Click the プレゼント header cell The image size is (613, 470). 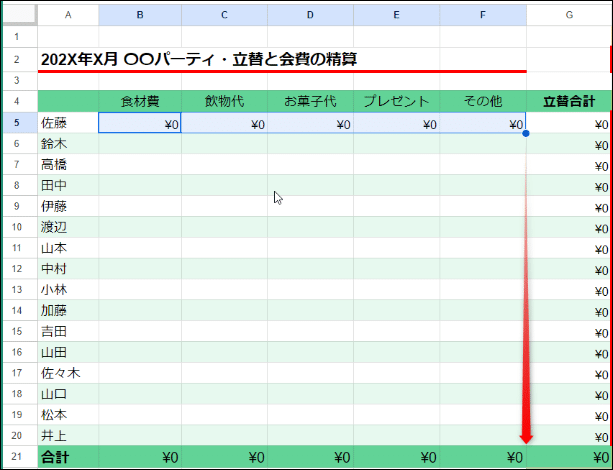coord(396,101)
